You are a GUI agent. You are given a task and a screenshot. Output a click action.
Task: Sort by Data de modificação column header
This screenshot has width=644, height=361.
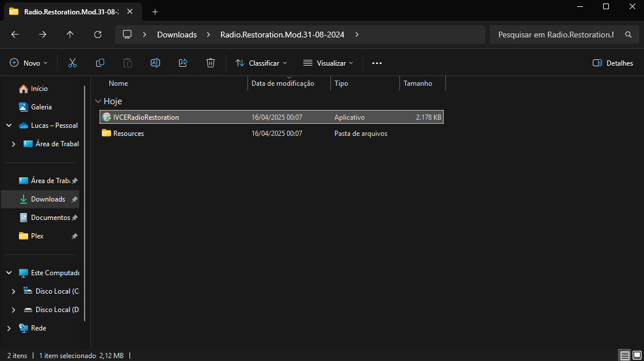click(283, 83)
